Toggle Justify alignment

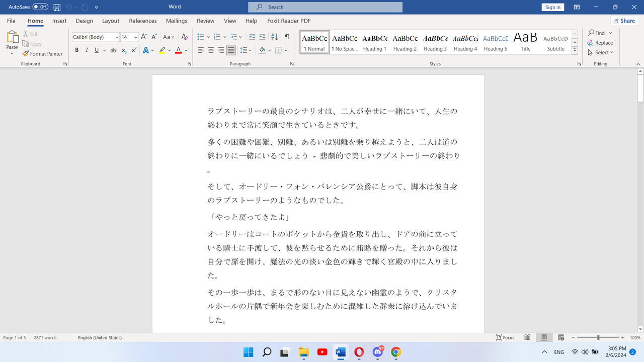click(231, 50)
